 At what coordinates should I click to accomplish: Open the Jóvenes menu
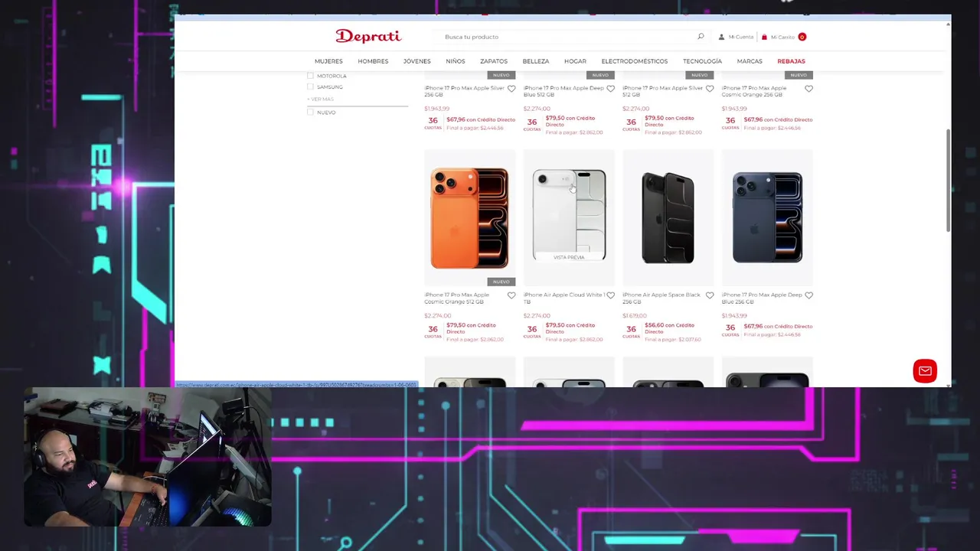pyautogui.click(x=416, y=61)
